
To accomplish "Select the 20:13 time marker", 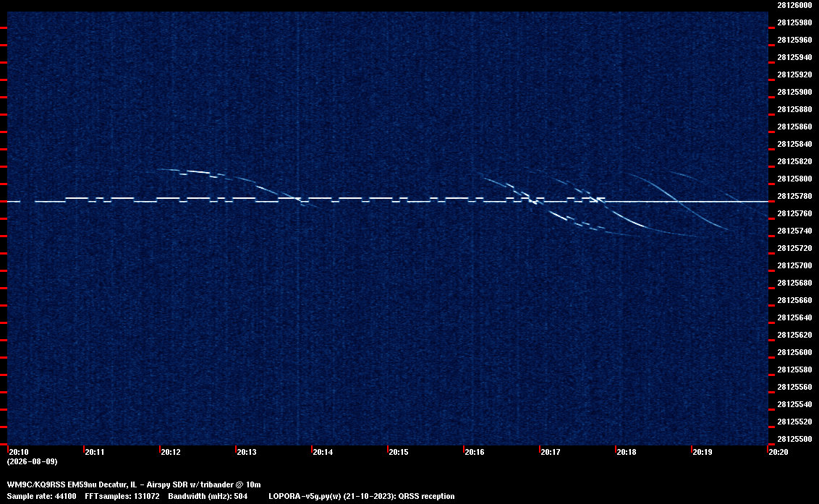I will (x=247, y=452).
